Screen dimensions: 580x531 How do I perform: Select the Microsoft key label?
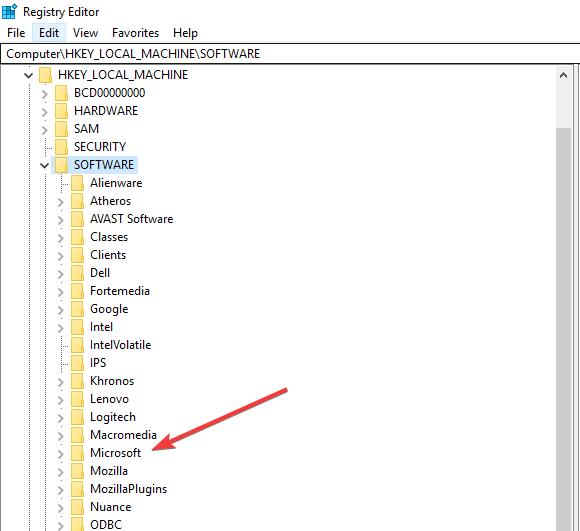115,453
